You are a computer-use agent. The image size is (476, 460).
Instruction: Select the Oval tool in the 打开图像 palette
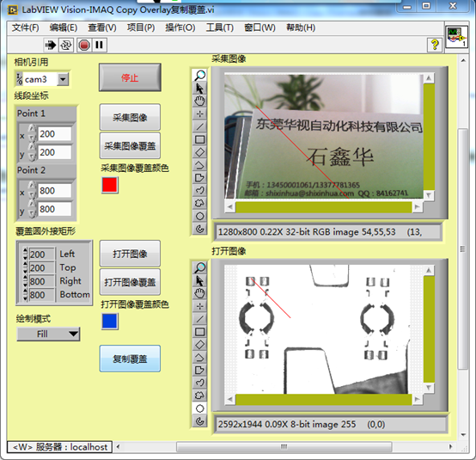tap(199, 408)
